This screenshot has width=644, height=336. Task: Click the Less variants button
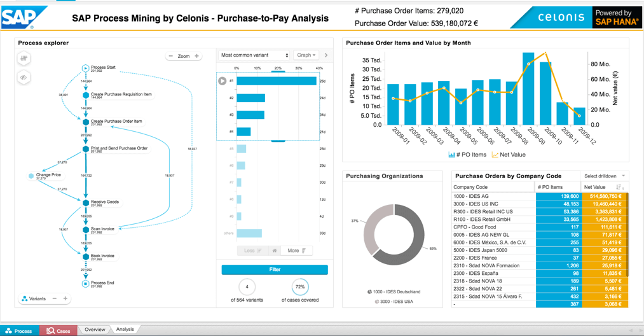(x=253, y=251)
